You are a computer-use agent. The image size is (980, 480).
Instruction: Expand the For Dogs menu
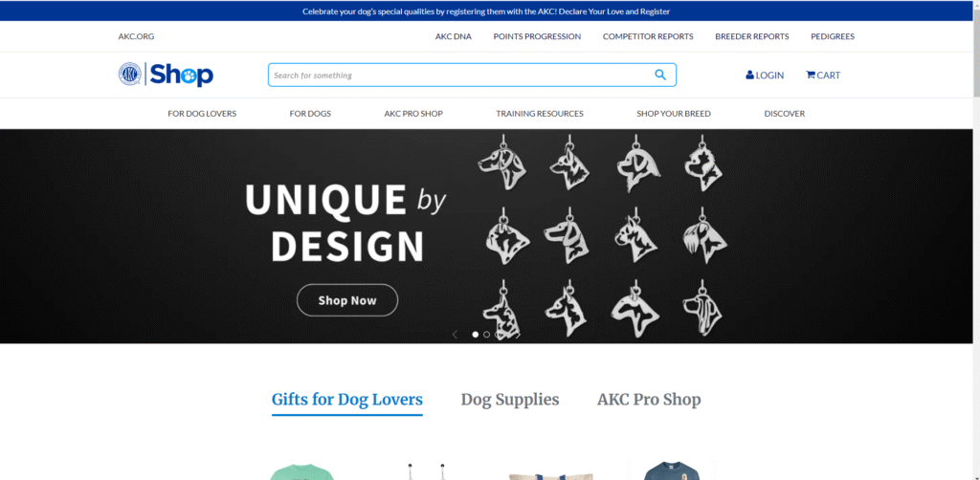pyautogui.click(x=310, y=114)
